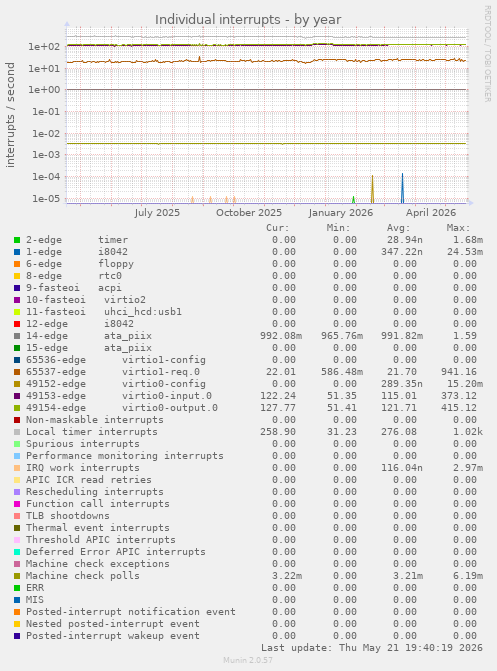497x671 pixels.
Task: Click the green 2-edge timer color swatch
Action: [17, 240]
